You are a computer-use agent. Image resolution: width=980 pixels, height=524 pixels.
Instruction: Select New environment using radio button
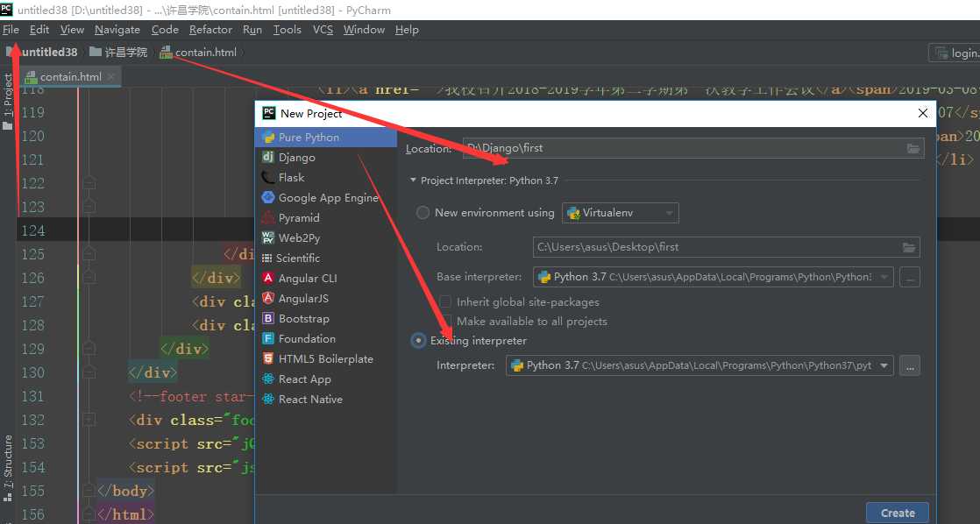click(423, 213)
